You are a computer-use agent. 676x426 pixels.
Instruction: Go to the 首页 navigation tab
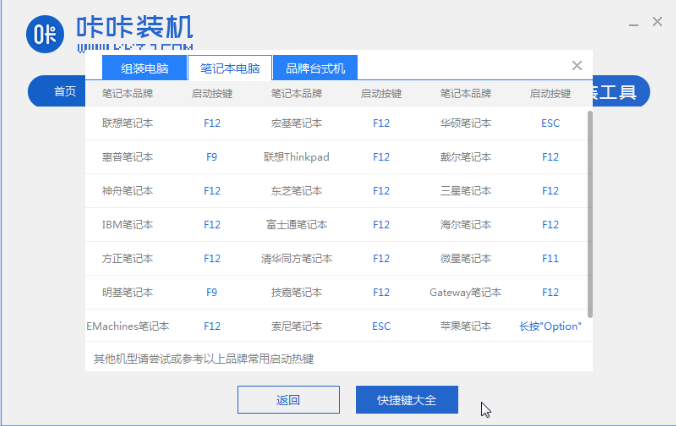(65, 92)
